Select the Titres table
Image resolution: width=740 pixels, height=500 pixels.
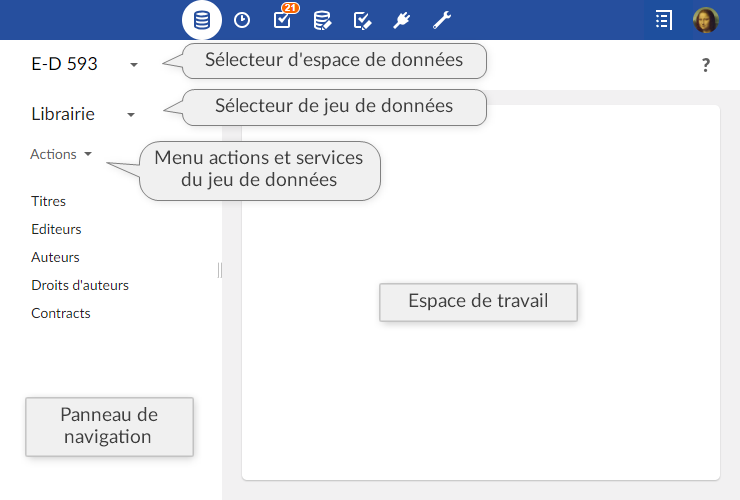(x=49, y=201)
